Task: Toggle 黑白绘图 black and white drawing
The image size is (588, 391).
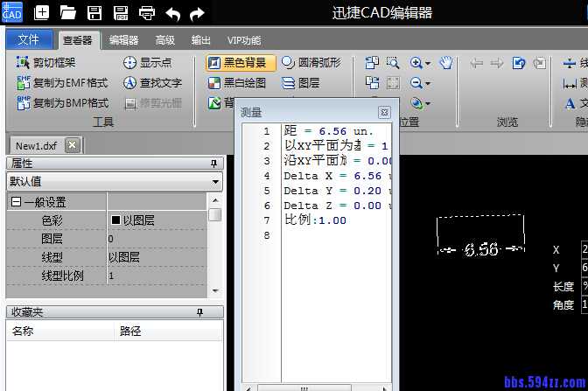Action: [236, 83]
